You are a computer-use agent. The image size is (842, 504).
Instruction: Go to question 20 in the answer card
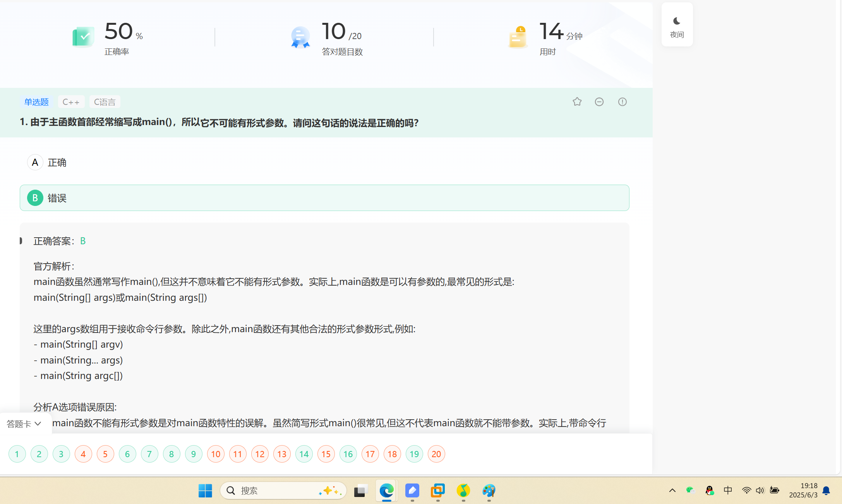pyautogui.click(x=436, y=454)
